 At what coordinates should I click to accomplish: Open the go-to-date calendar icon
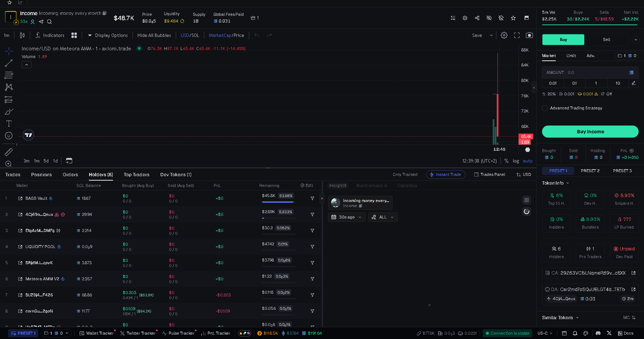[x=69, y=161]
